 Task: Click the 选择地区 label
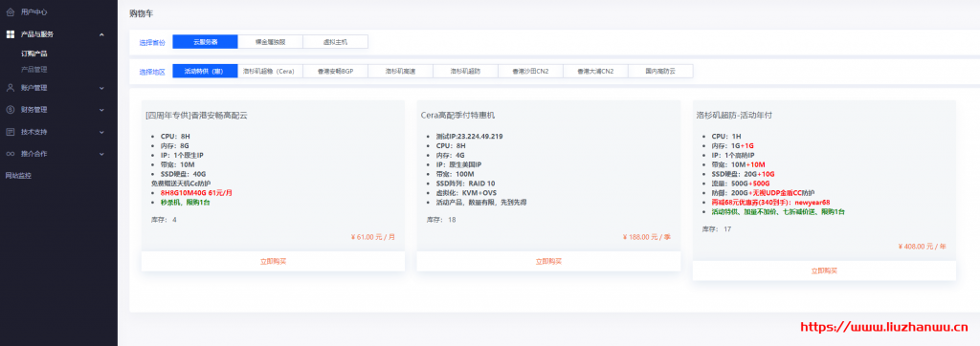(152, 72)
